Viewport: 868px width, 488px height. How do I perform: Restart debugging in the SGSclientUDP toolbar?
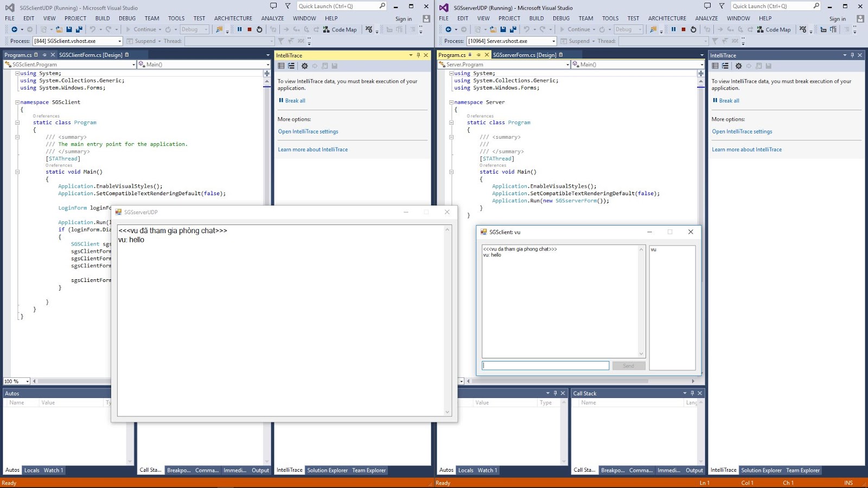tap(259, 29)
